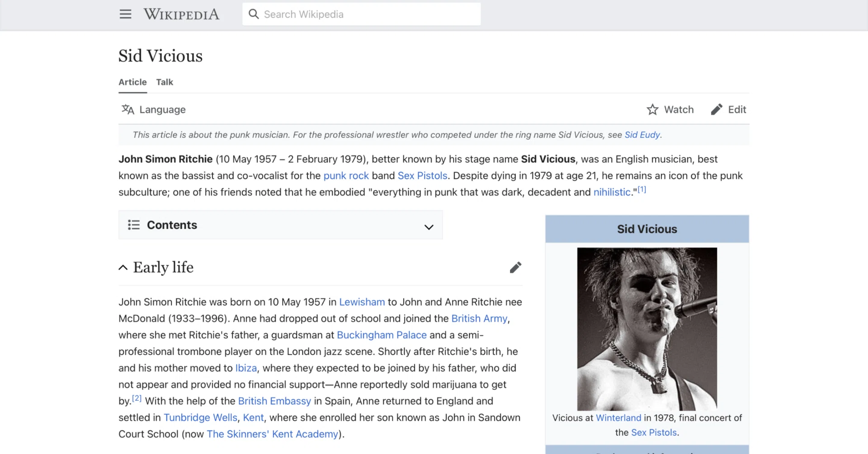Jump to citation reference [2]

coord(137,398)
